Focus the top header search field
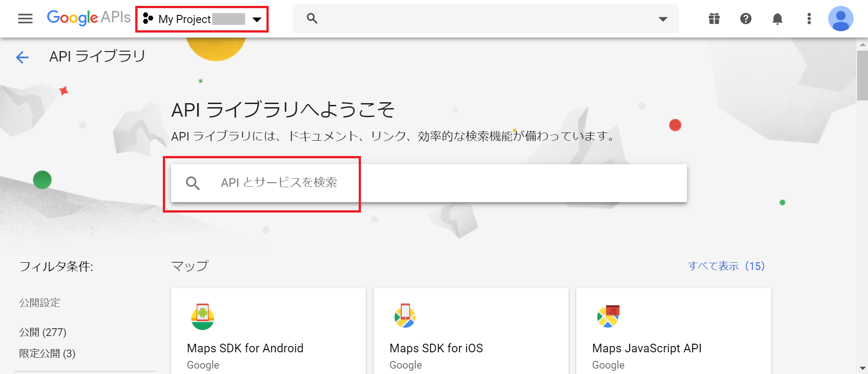 coord(485,19)
